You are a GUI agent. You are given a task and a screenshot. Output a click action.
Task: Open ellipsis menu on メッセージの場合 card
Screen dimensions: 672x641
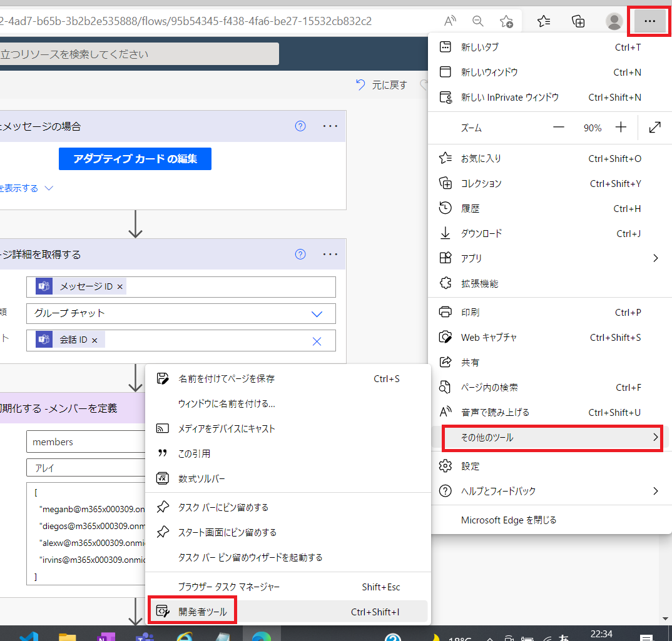click(330, 126)
